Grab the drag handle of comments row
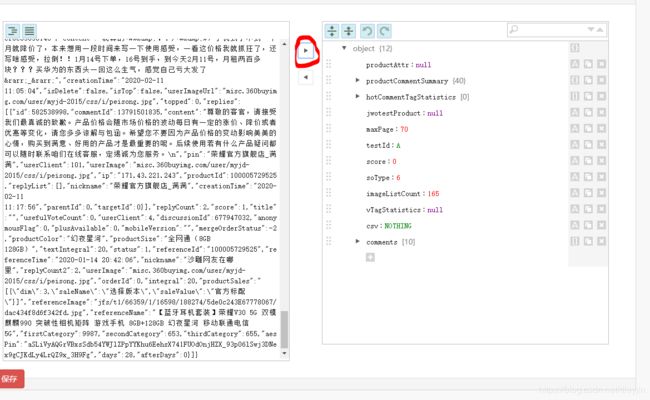 [329, 241]
